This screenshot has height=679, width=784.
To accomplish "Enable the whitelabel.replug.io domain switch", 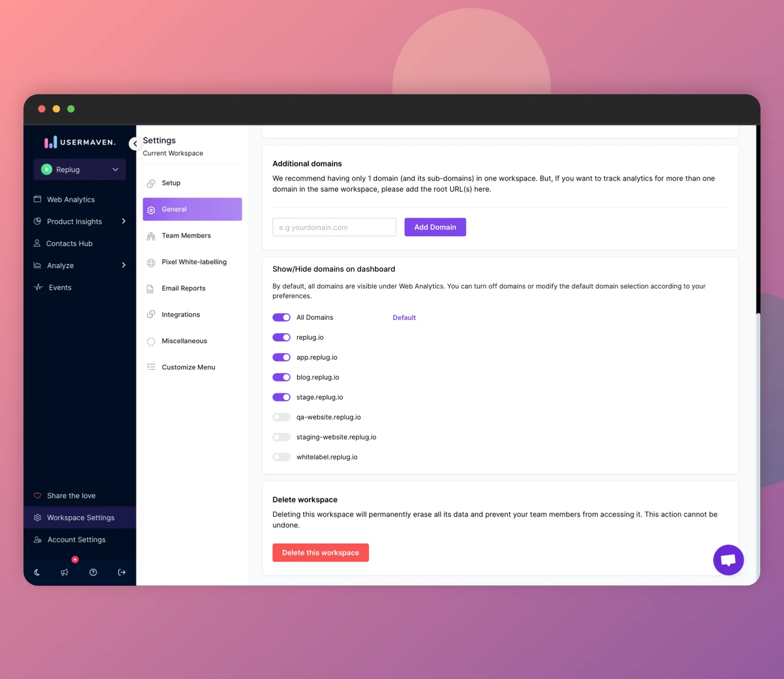I will tap(281, 457).
